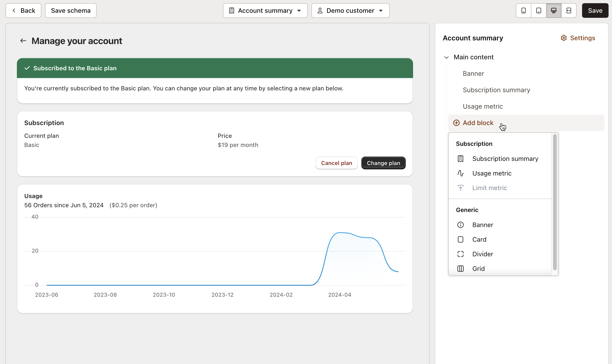Screen dimensions: 612x364
Task: Click the Banner info icon
Action: click(x=460, y=225)
